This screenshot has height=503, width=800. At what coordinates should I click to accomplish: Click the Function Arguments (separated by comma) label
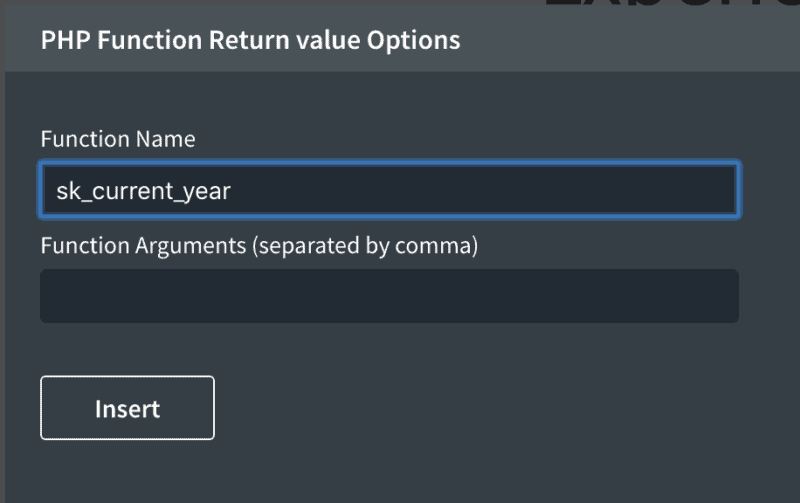(259, 245)
